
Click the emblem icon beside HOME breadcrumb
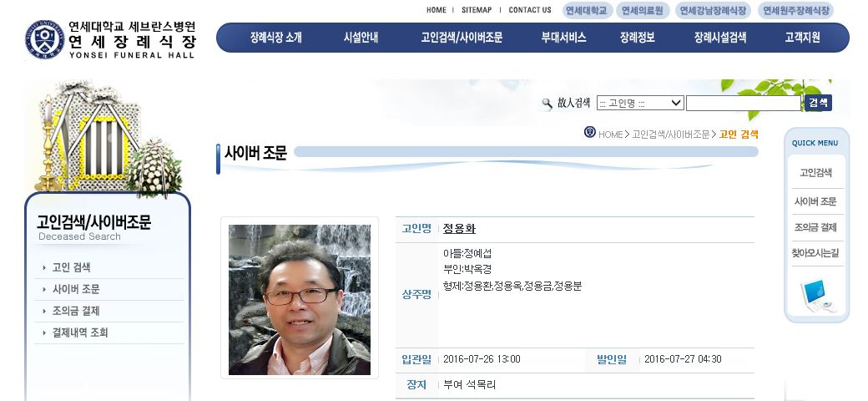590,132
